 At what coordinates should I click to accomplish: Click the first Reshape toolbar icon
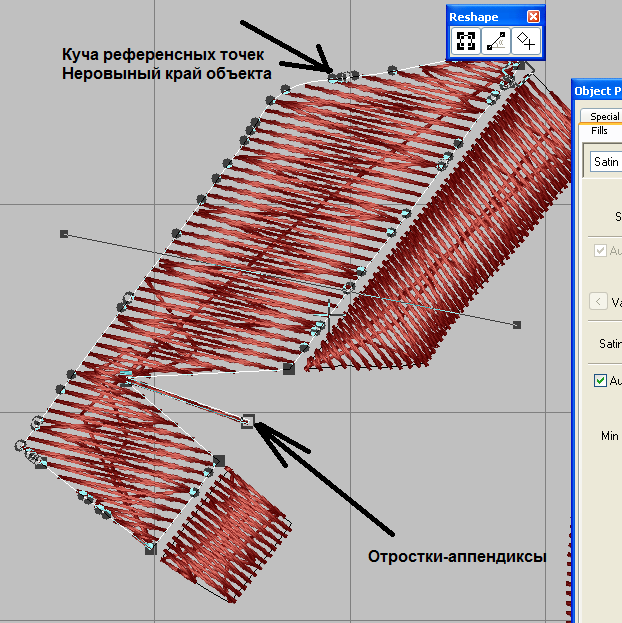(465, 41)
